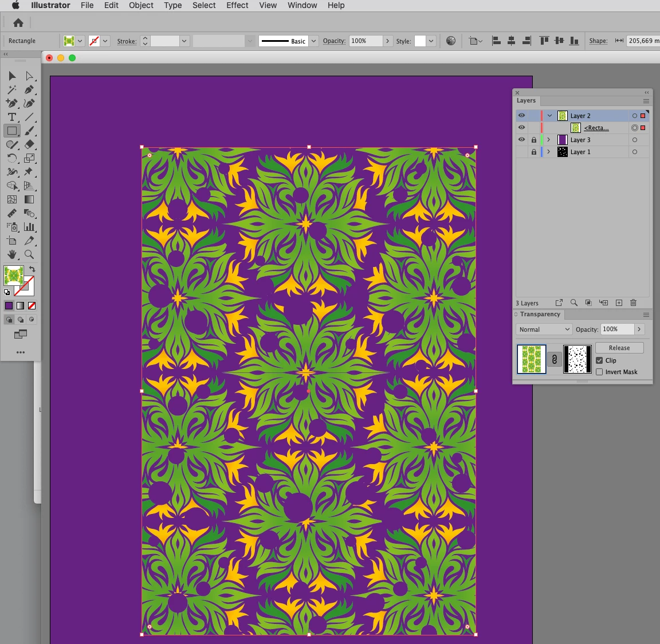Screen dimensions: 660x644
Task: Unlock Layer 1 padlock
Action: (534, 152)
